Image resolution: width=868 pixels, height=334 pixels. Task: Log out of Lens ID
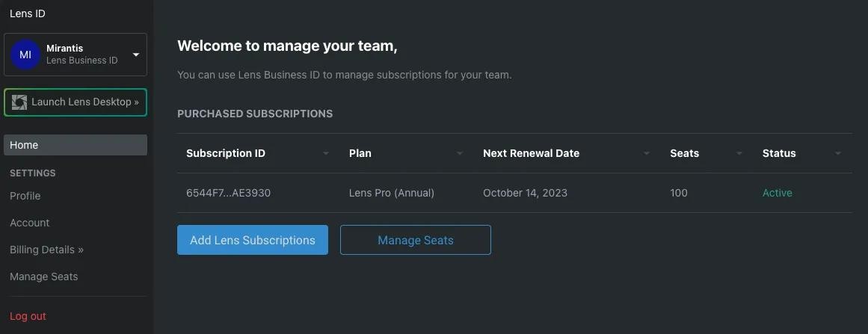[28, 316]
